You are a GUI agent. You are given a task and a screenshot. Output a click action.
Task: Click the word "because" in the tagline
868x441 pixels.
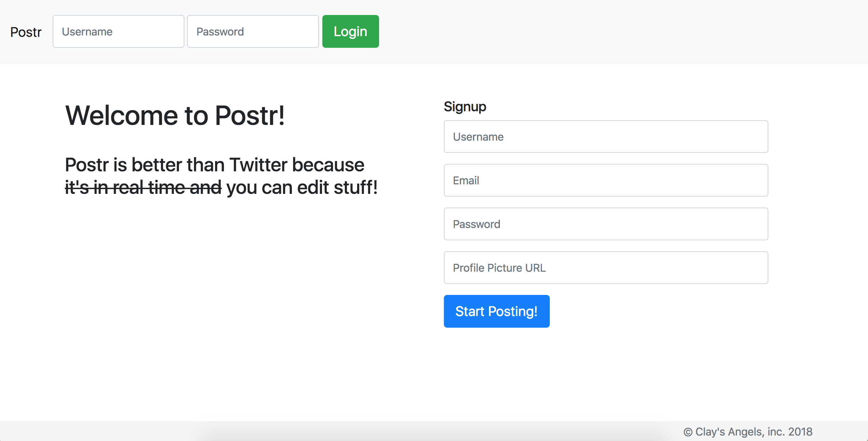[x=328, y=165]
